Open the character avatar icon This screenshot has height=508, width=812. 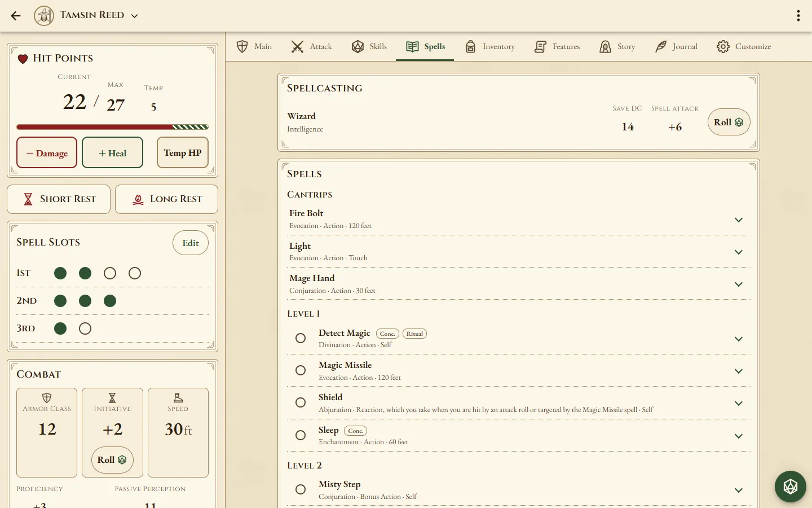tap(44, 16)
